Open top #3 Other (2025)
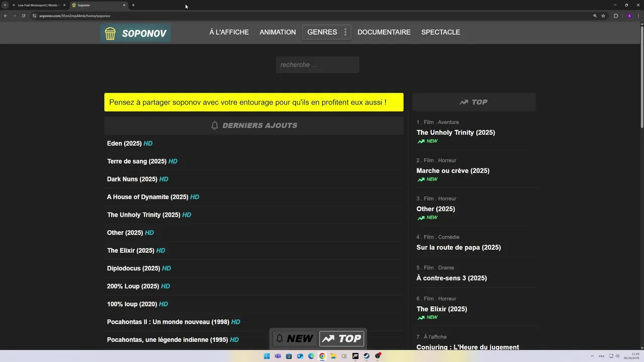 tap(436, 209)
